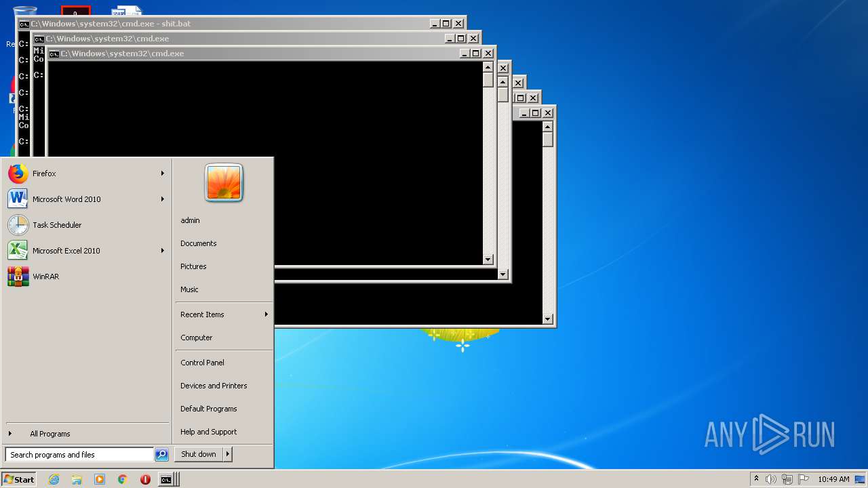Expand Microsoft Excel 2010 recent files arrow

coord(163,251)
